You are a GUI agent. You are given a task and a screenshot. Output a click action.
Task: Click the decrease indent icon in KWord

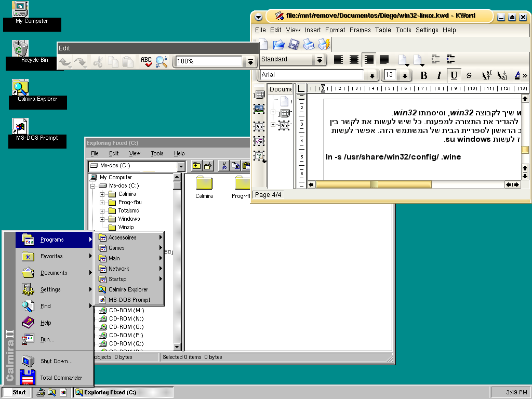(x=436, y=59)
